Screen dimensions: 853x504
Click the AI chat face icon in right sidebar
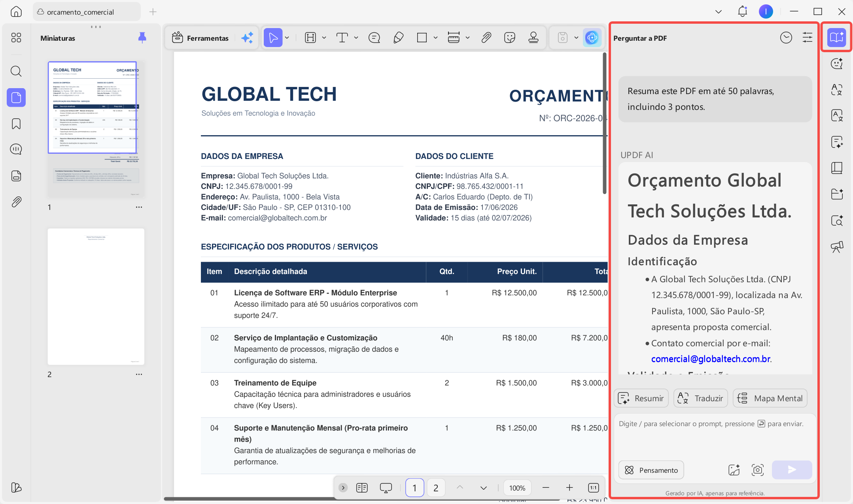point(837,64)
